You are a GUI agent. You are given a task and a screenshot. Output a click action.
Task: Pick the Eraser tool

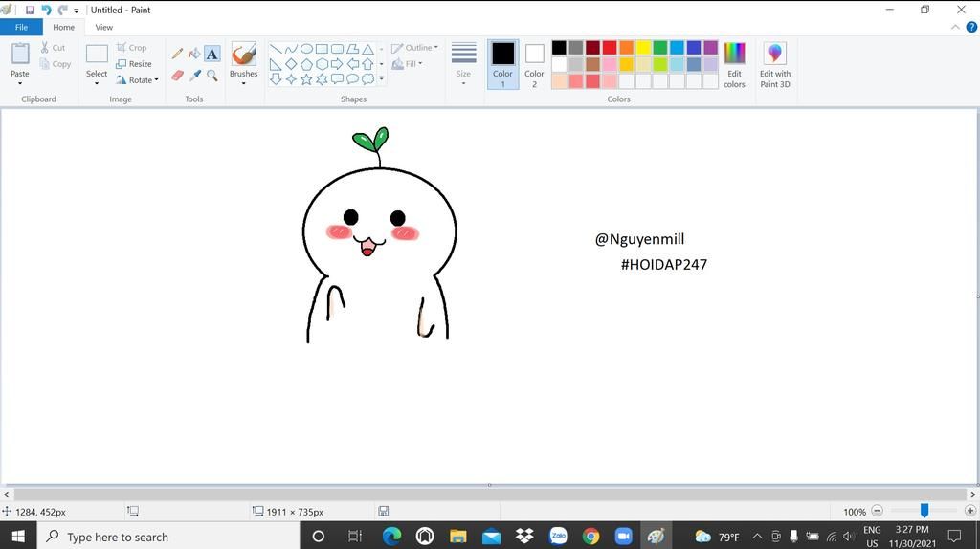177,76
